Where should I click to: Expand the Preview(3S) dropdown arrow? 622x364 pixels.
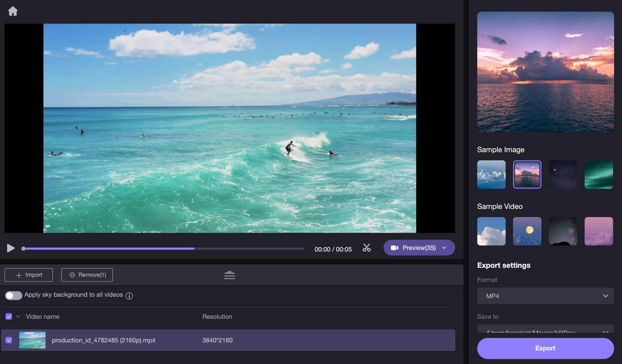444,248
